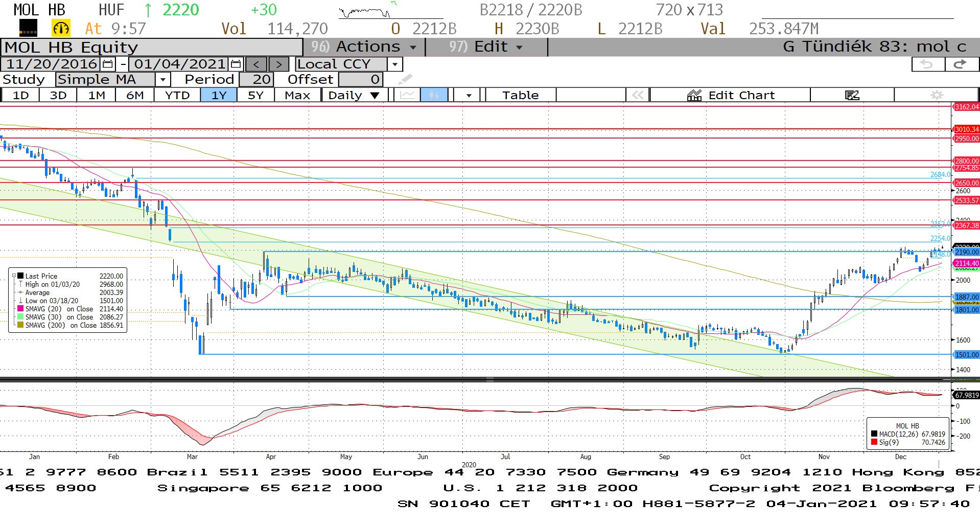Click the blue 1801.00 level label

point(967,310)
